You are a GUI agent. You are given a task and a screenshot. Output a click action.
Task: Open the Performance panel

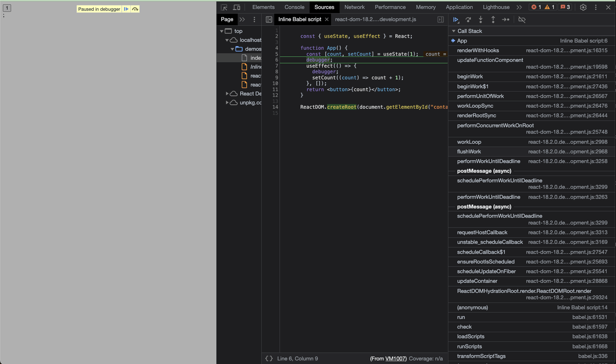coord(390,7)
